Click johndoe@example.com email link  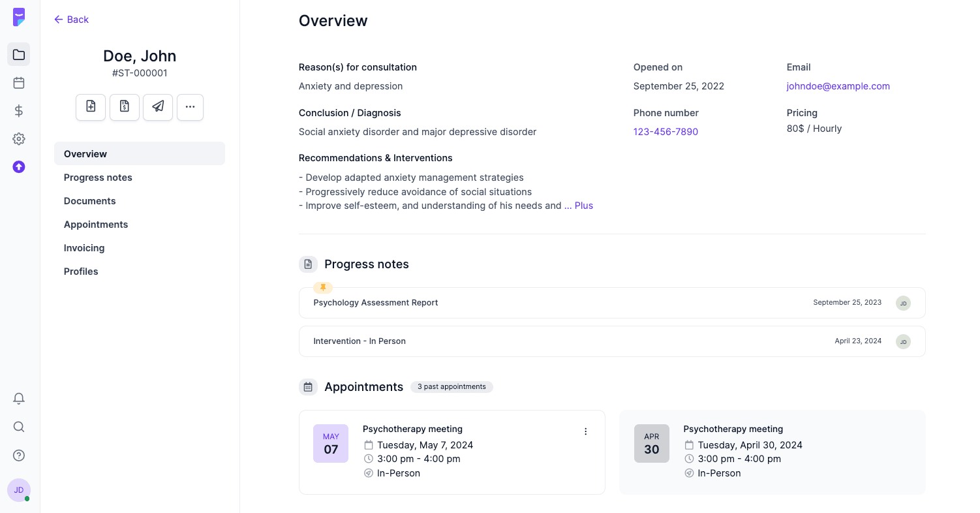(838, 85)
